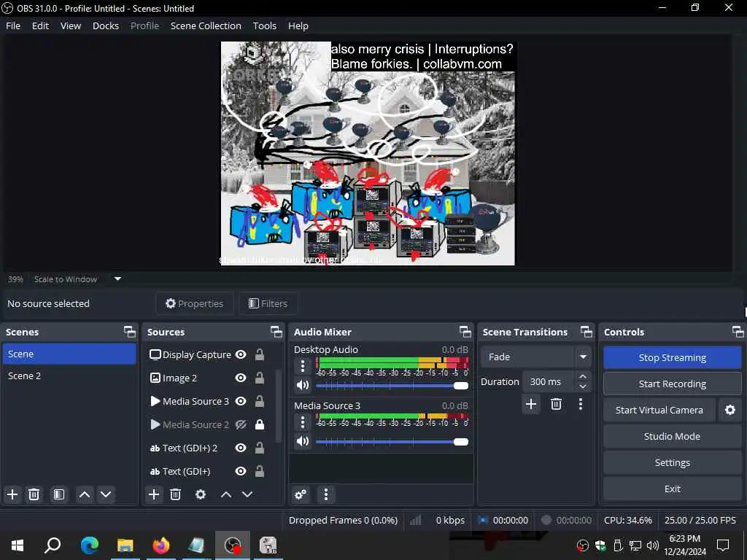Lock the Image 2 source
The height and width of the screenshot is (560, 747).
coord(260,378)
